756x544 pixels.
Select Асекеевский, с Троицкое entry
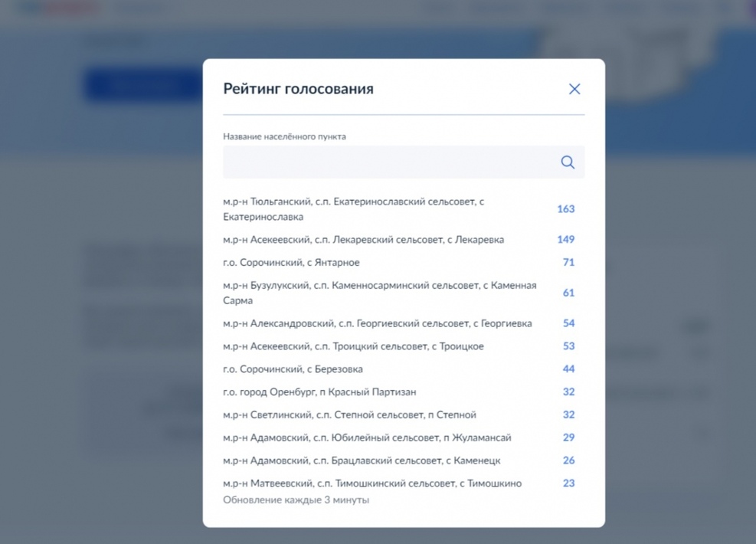pyautogui.click(x=353, y=346)
